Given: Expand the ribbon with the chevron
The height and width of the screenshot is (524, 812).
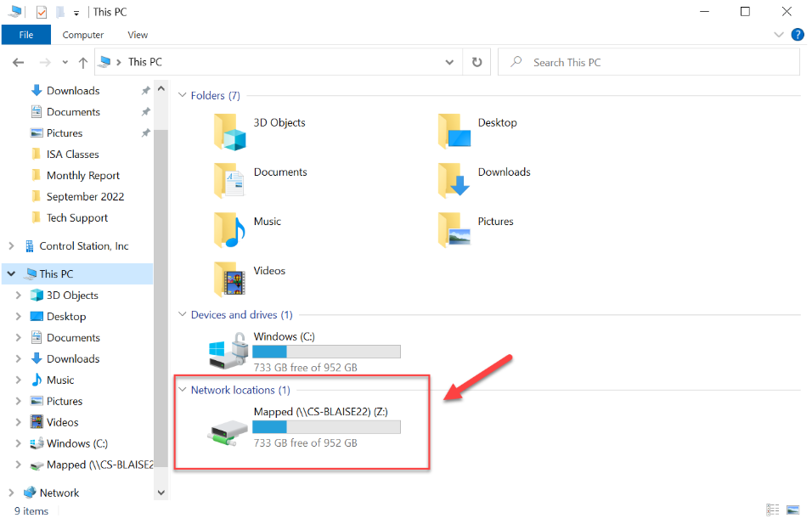Looking at the screenshot, I should [x=778, y=35].
